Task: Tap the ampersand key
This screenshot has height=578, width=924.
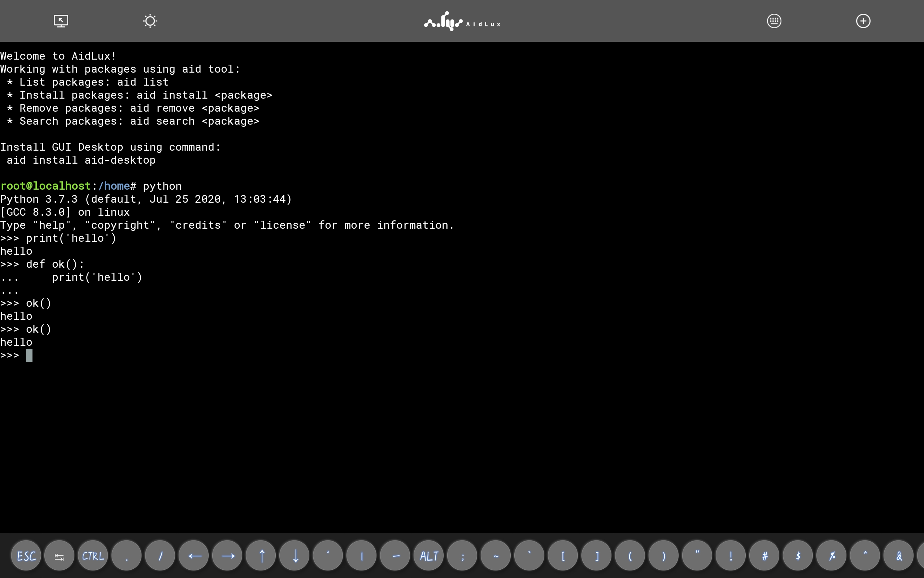Action: tap(899, 556)
